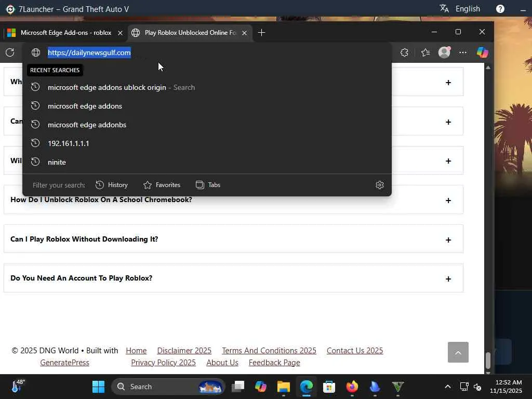Close the Microsoft Edge Add-ons tab
This screenshot has height=399, width=532.
[120, 33]
